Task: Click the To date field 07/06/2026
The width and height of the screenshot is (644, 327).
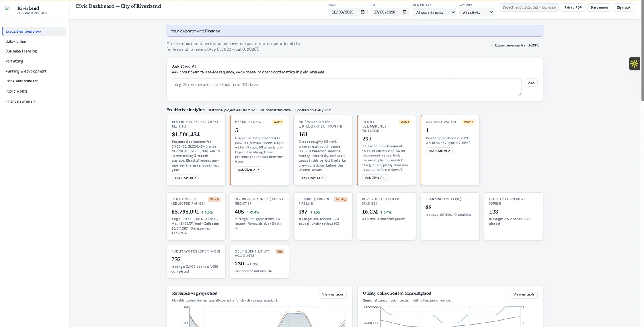Action: [x=390, y=12]
